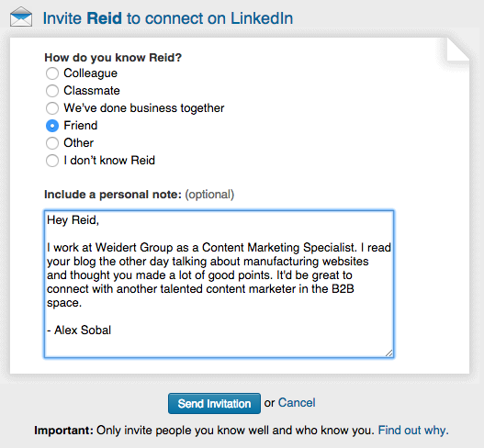Click the folded page corner graphic
The height and width of the screenshot is (448, 484).
point(457,49)
